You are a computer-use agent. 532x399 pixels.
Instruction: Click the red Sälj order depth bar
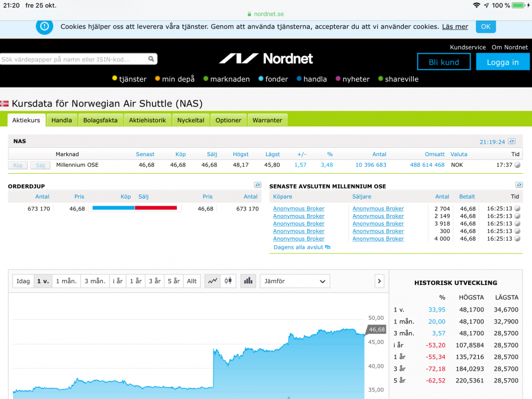point(156,208)
